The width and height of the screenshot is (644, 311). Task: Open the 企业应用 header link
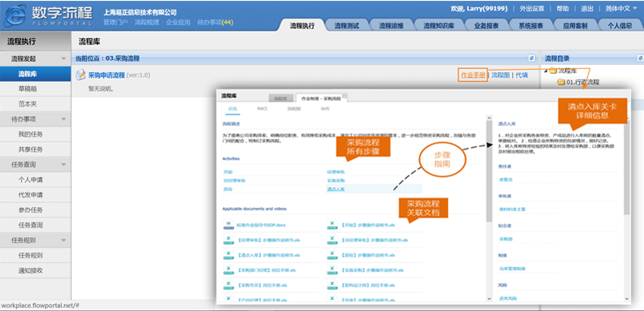178,23
